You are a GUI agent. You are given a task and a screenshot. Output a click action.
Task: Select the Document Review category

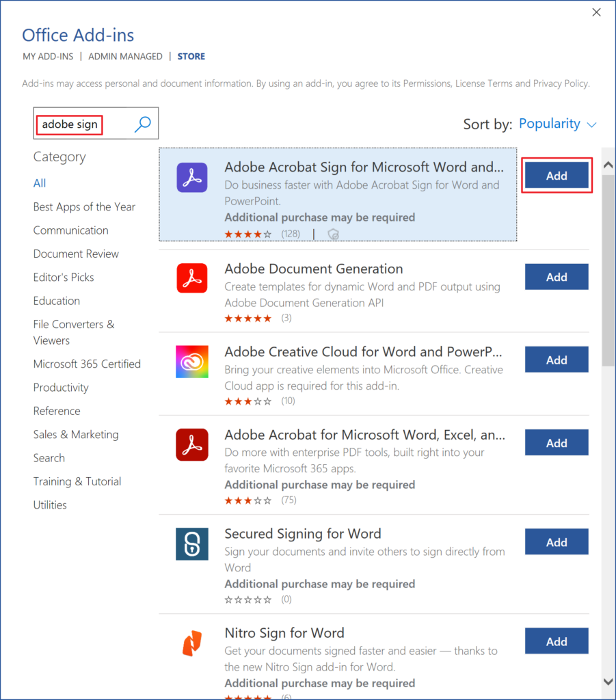click(x=77, y=254)
